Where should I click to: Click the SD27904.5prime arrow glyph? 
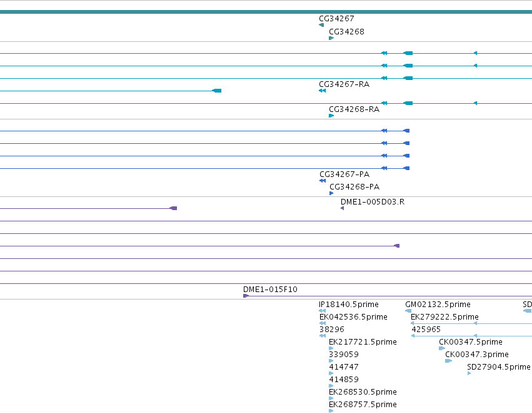[469, 373]
